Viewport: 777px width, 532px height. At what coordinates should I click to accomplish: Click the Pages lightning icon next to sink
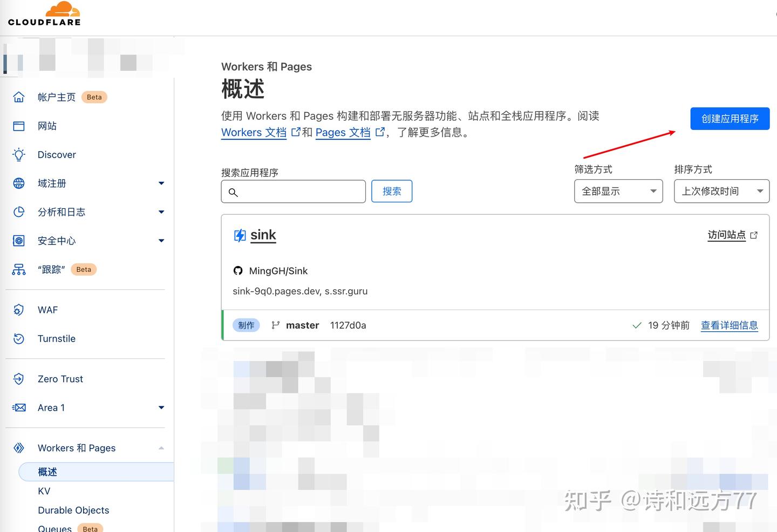(240, 235)
